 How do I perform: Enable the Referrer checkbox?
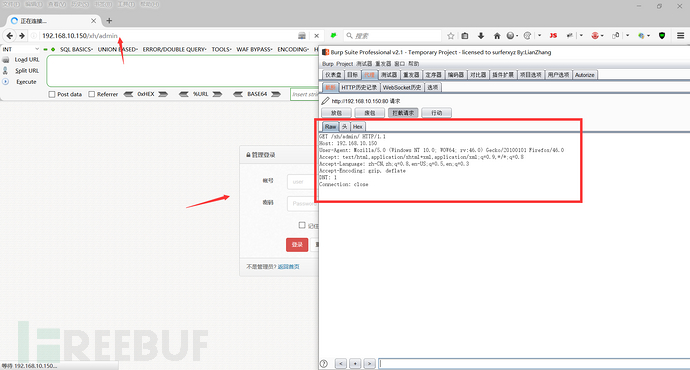coord(92,94)
